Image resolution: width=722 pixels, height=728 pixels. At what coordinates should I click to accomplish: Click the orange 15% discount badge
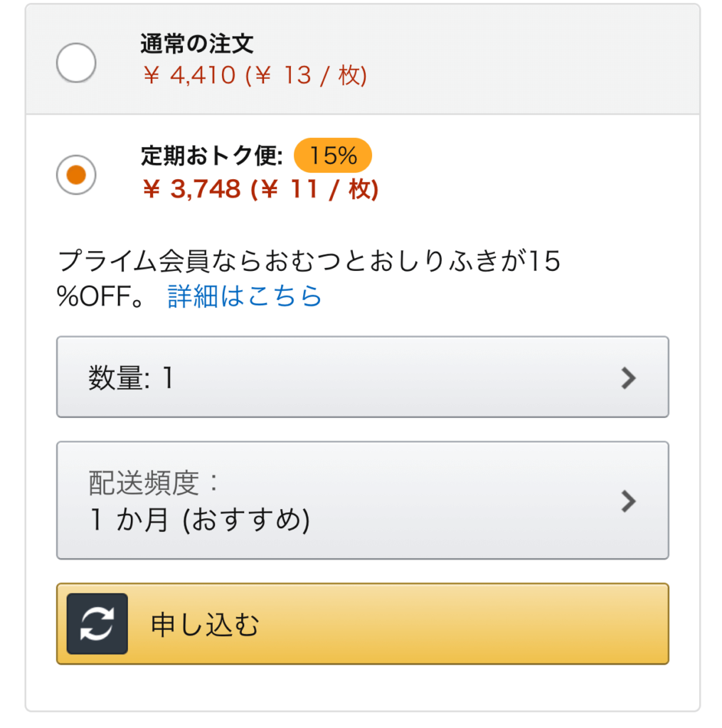[333, 155]
